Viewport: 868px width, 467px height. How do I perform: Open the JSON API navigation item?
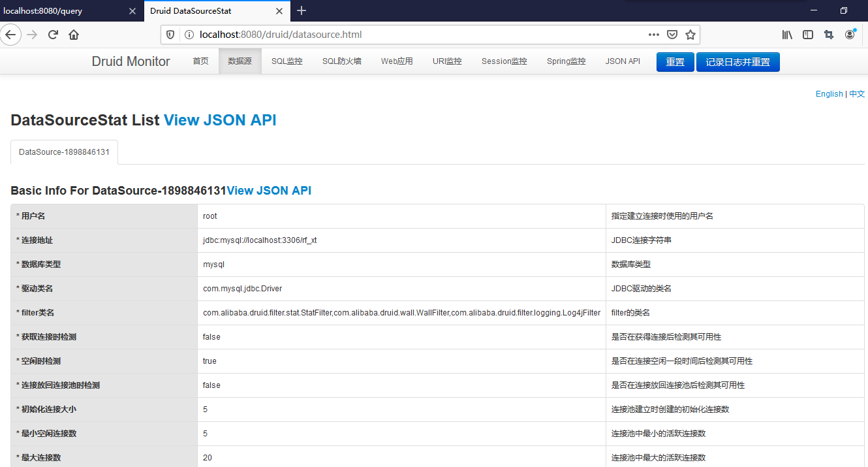[x=623, y=61]
